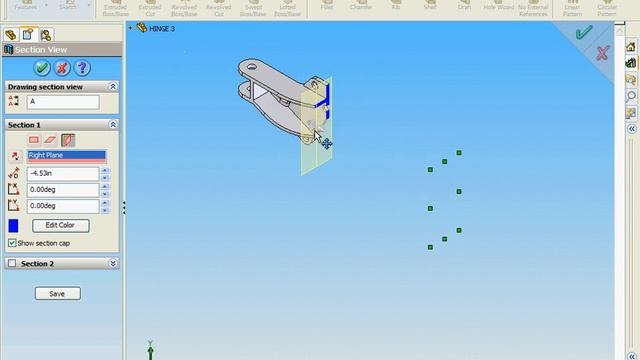This screenshot has height=360, width=640.
Task: Click the section view label field 'A'
Action: (63, 102)
